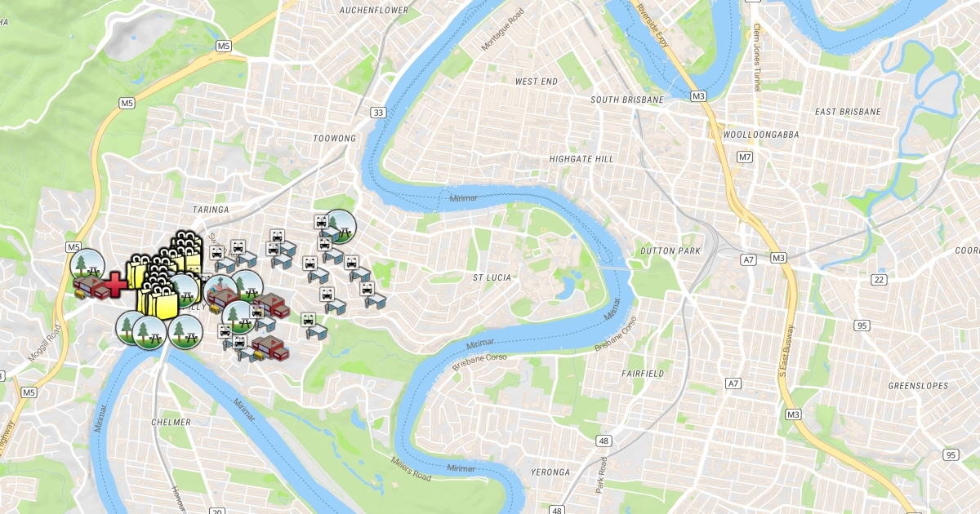Select the easternmost bus stop marker
Viewport: 980px width, 514px height.
(x=373, y=296)
